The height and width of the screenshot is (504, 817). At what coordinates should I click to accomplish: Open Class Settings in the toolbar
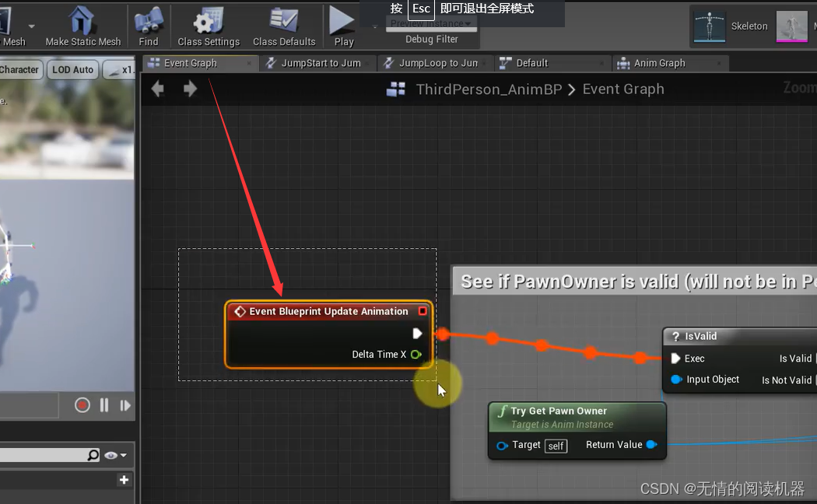click(209, 26)
